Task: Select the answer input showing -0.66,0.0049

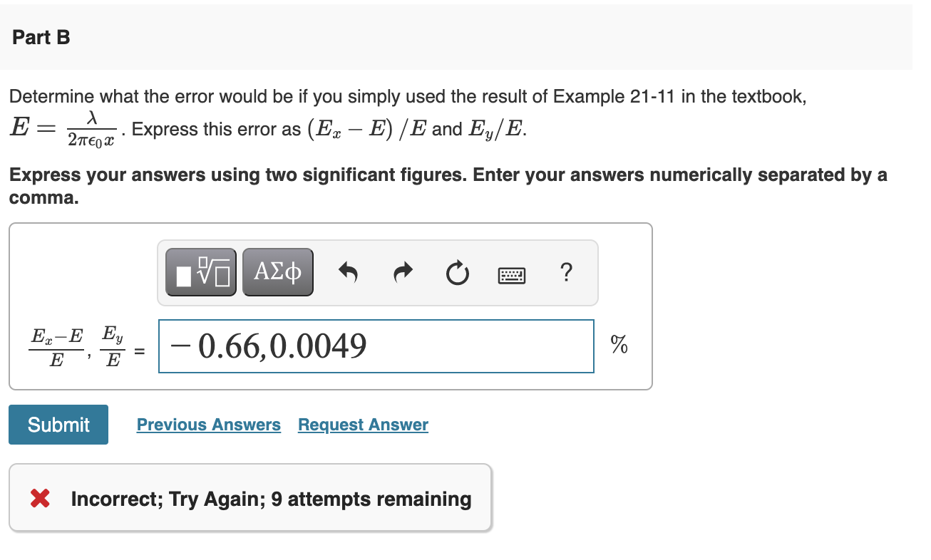Action: coord(376,346)
